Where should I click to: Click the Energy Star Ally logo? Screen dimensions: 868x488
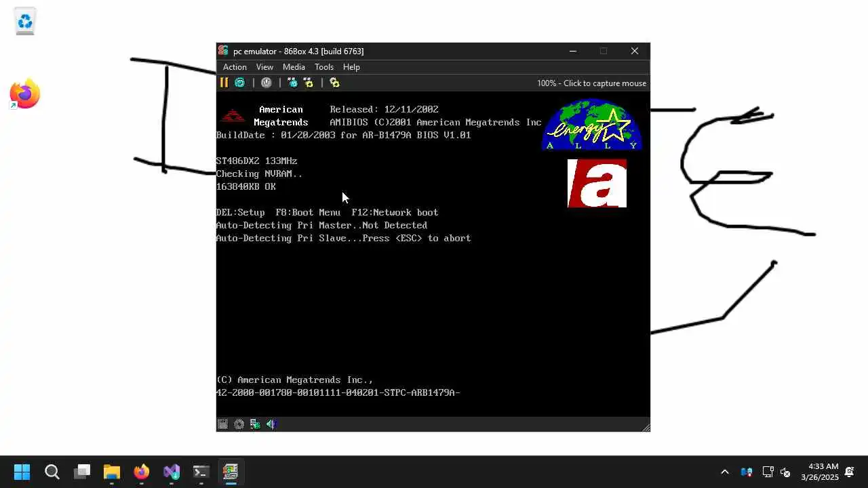click(592, 124)
